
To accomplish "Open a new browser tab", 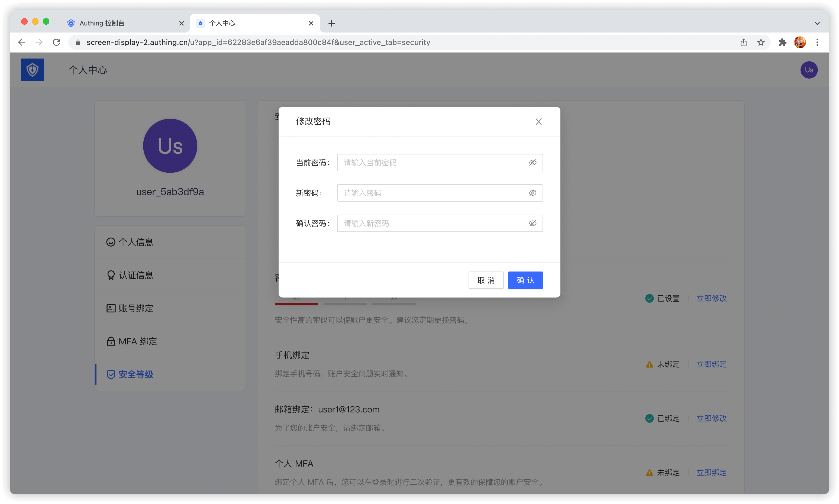I will point(331,23).
